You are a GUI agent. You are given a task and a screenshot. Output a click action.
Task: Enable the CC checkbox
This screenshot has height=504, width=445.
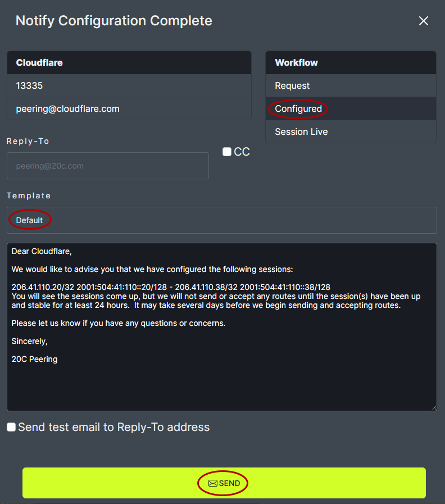[x=227, y=152]
